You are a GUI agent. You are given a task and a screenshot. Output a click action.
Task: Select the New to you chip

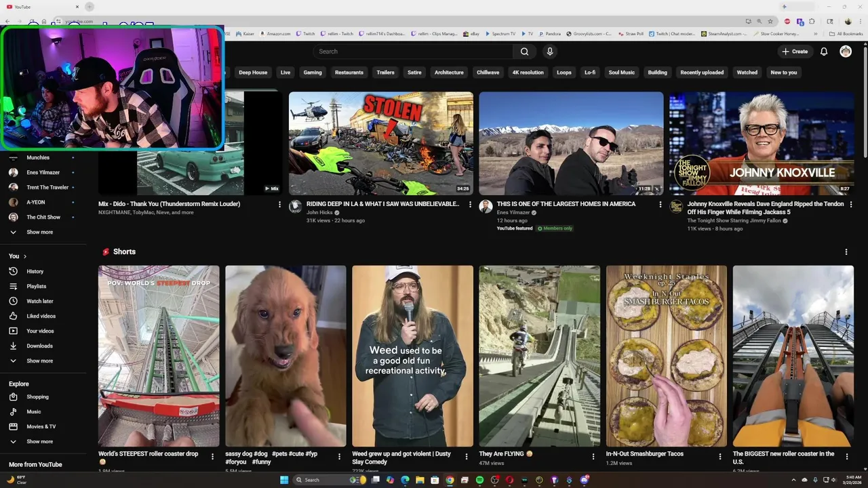pyautogui.click(x=784, y=73)
